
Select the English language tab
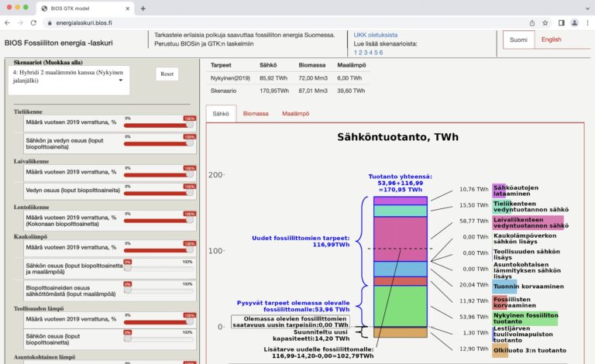click(x=551, y=39)
